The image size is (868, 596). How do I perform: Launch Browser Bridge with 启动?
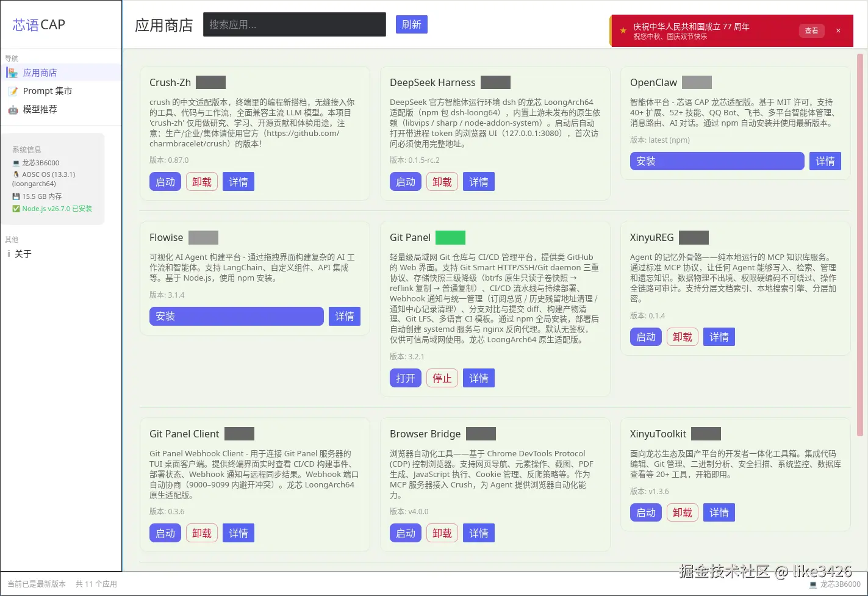[x=406, y=533]
